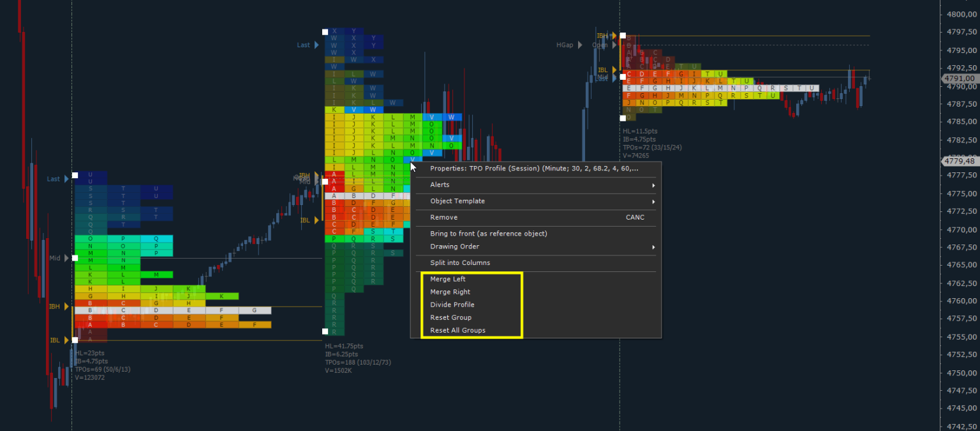The image size is (980, 431).
Task: Open the Drawing Order submenu
Action: click(536, 246)
